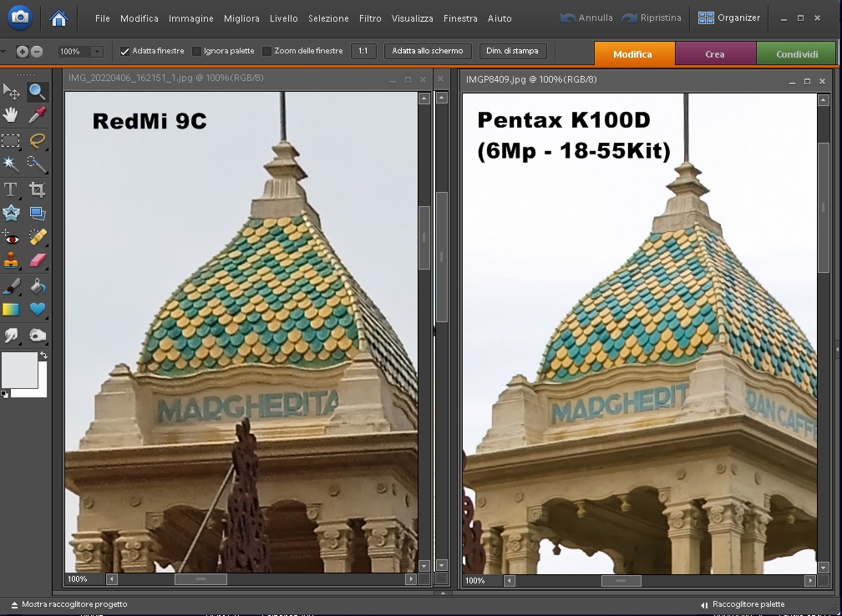This screenshot has width=842, height=616.
Task: Click the 1:1 zoom button
Action: pyautogui.click(x=363, y=51)
